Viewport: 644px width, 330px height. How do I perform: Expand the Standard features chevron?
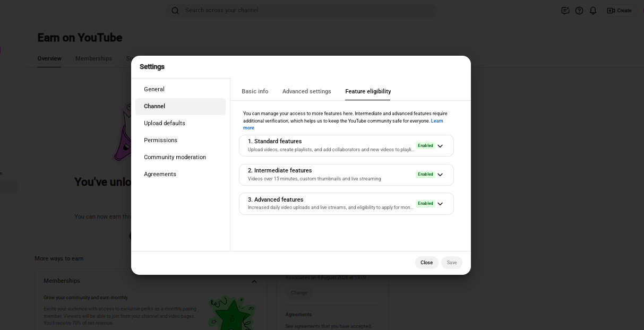[x=440, y=146]
